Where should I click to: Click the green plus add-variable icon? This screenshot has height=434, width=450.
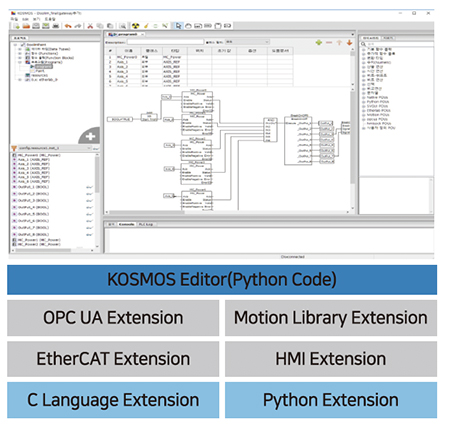[319, 42]
